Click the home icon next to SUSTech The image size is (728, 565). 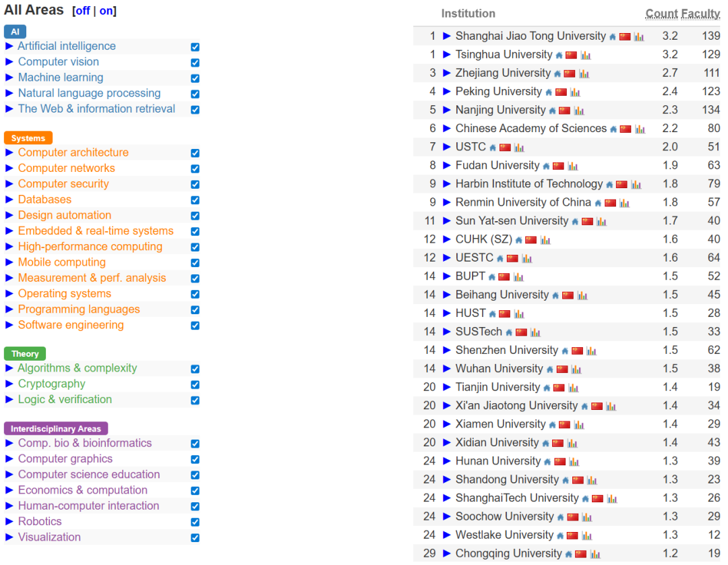point(510,332)
